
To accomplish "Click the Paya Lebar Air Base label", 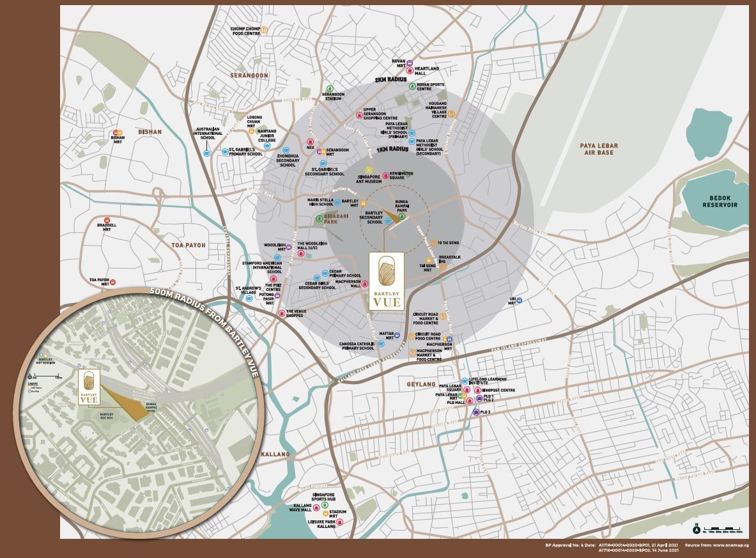I will [598, 150].
